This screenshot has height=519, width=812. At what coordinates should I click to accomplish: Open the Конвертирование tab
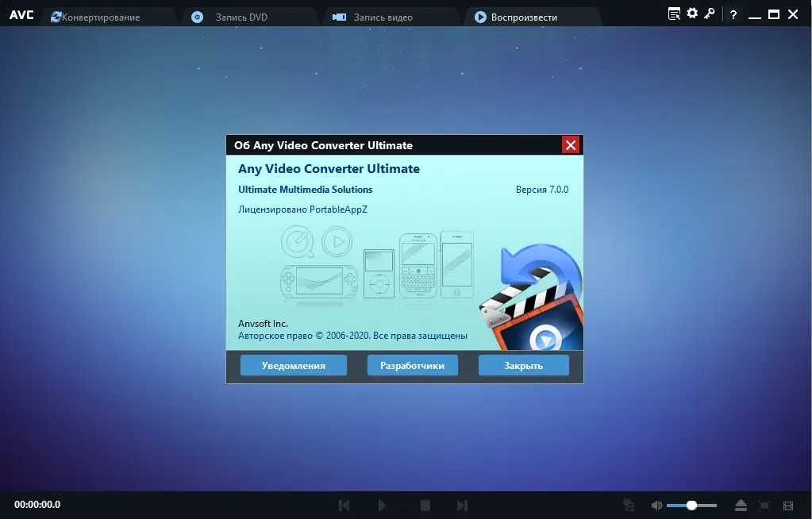[x=98, y=16]
